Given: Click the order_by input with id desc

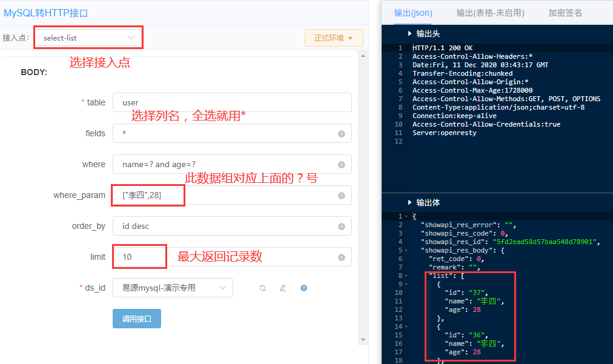Looking at the screenshot, I should (232, 226).
